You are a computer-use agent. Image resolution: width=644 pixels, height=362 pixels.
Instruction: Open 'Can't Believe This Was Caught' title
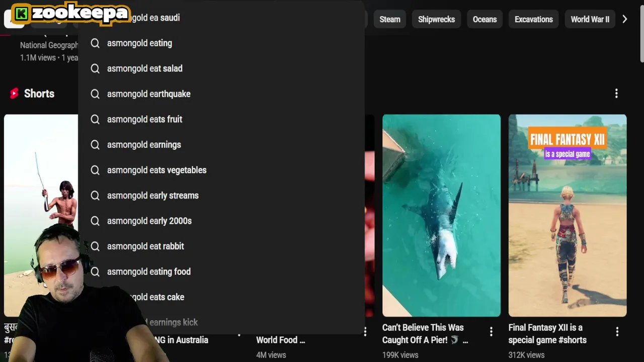click(425, 334)
